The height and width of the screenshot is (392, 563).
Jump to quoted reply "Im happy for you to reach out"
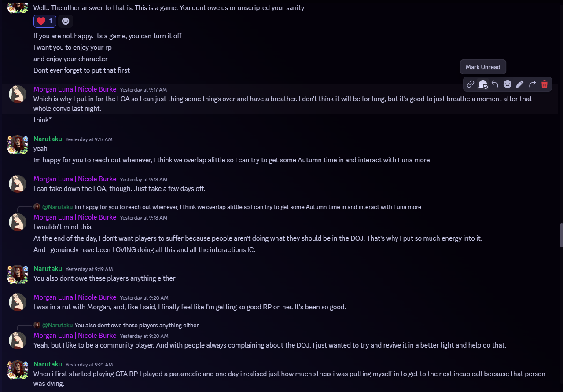pyautogui.click(x=247, y=207)
